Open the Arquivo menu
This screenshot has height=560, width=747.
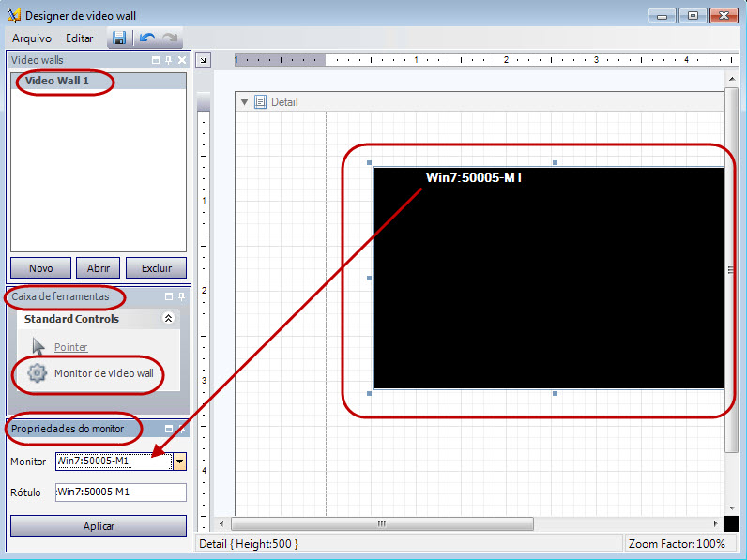point(32,38)
